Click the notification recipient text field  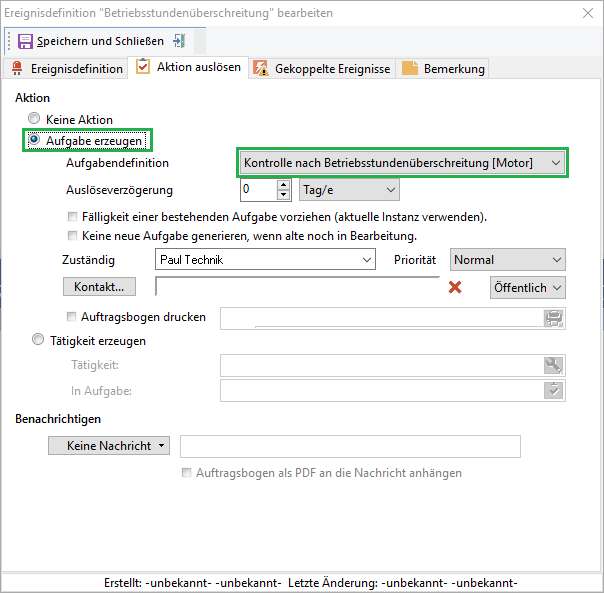[351, 447]
